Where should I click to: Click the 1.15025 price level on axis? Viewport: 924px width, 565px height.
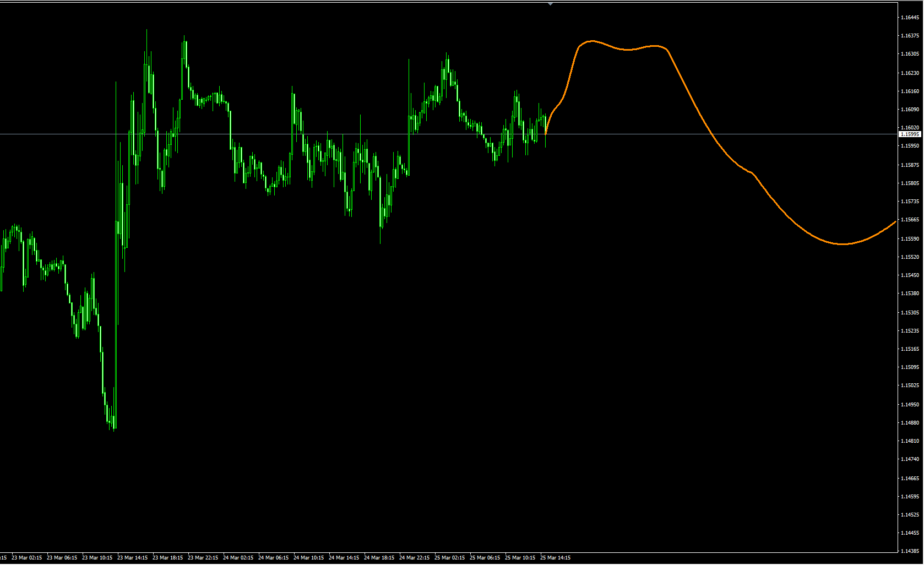(x=909, y=385)
